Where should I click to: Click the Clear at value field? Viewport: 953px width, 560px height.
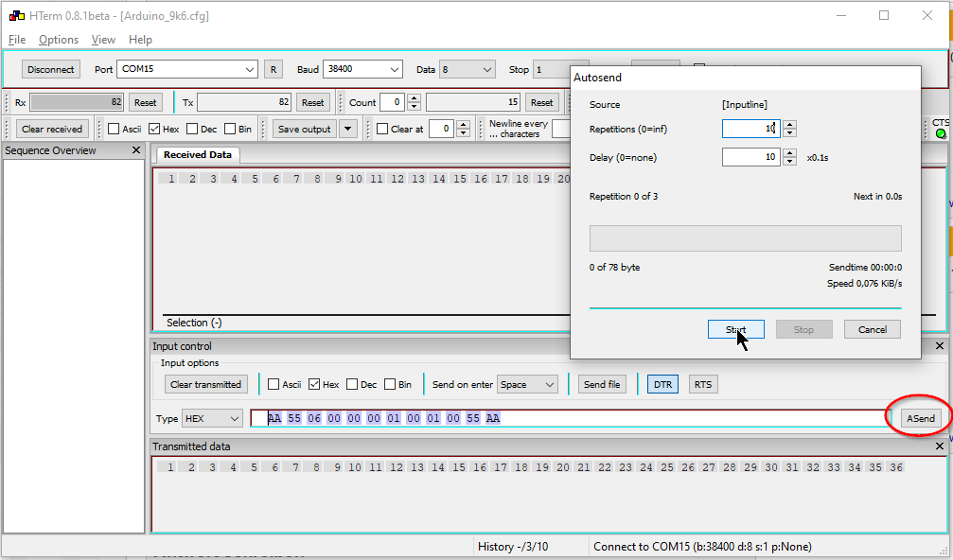click(441, 129)
